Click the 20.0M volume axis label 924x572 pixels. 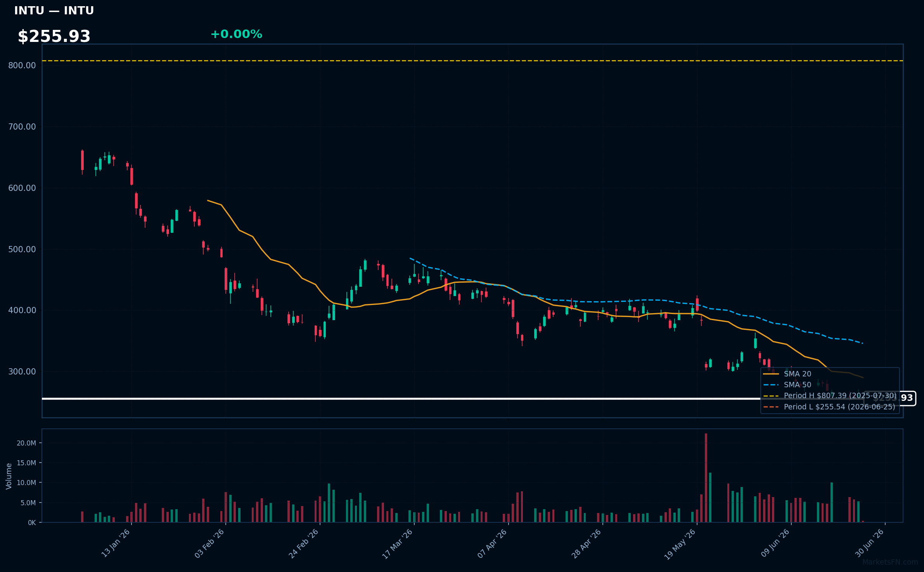click(x=26, y=443)
